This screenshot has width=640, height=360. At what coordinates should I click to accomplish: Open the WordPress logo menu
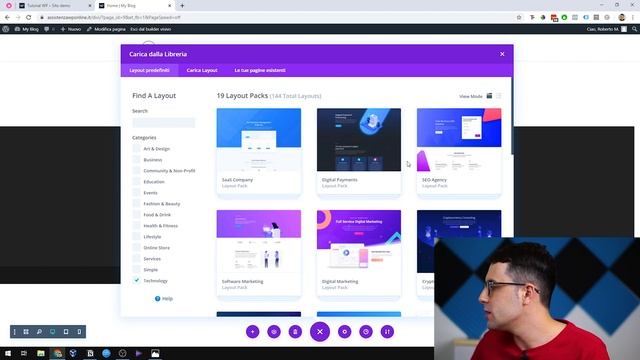6,29
